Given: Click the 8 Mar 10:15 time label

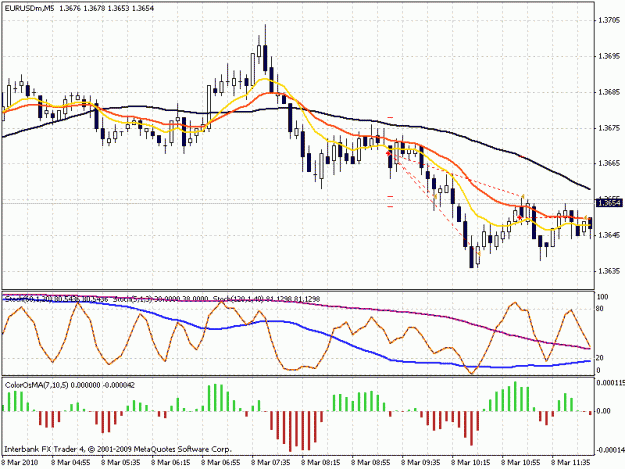Looking at the screenshot, I should (x=471, y=462).
